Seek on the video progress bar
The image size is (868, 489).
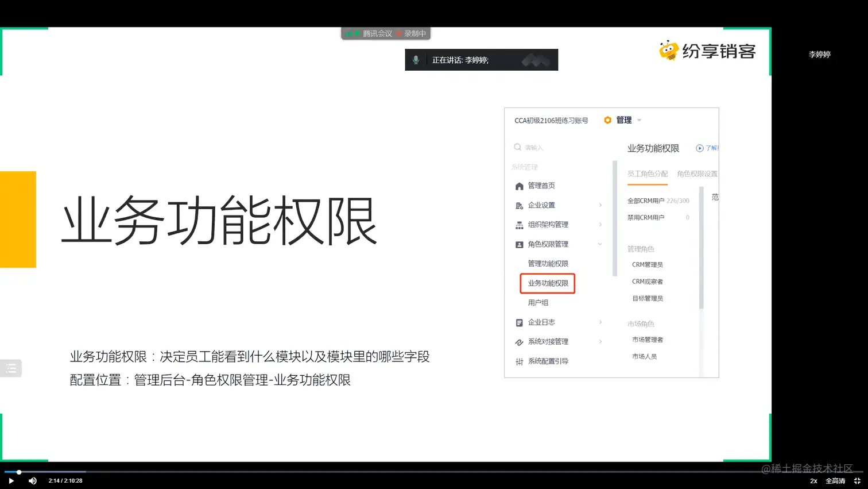point(434,472)
